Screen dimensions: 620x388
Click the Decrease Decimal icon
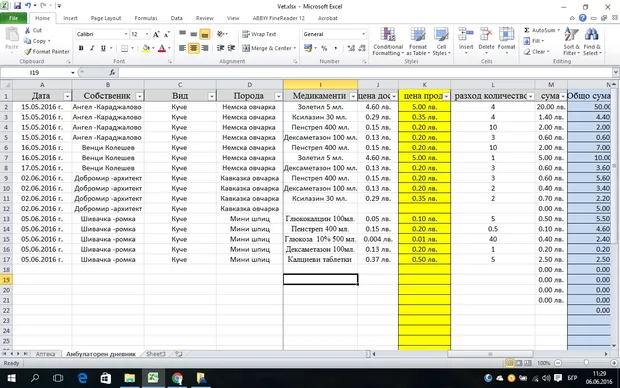[x=362, y=48]
